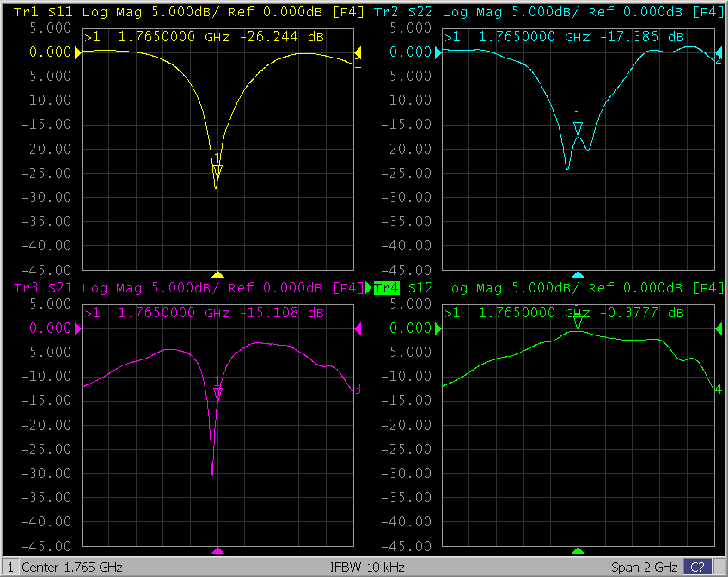This screenshot has height=577, width=728.
Task: Click green reference arrow right of S12 graph
Action: [720, 328]
